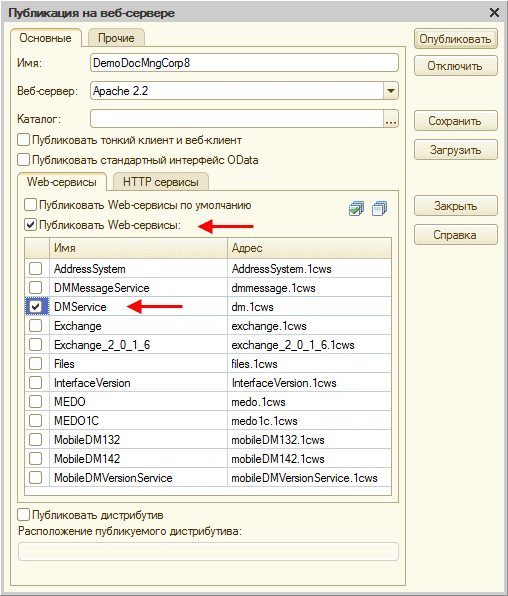Expand the Веб-сервер dropdown arrow
This screenshot has height=596, width=508.
point(391,91)
